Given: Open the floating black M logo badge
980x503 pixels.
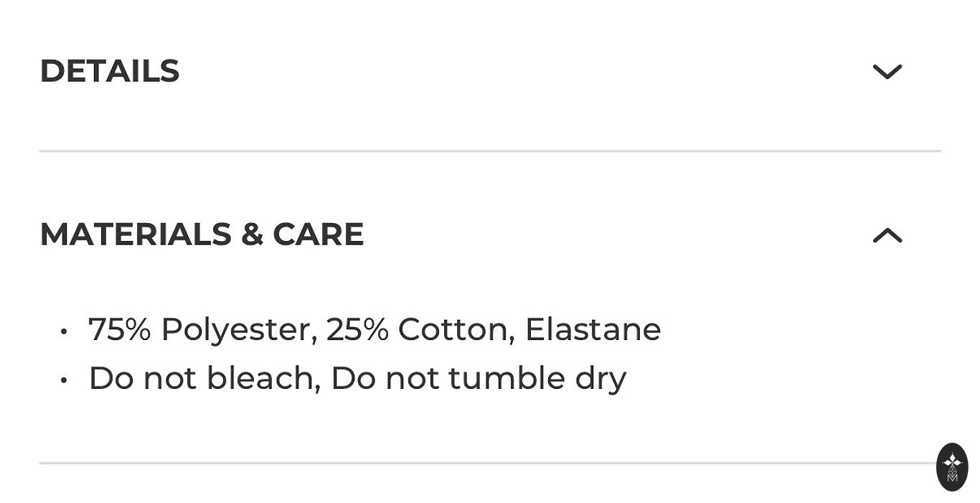Looking at the screenshot, I should pyautogui.click(x=952, y=467).
